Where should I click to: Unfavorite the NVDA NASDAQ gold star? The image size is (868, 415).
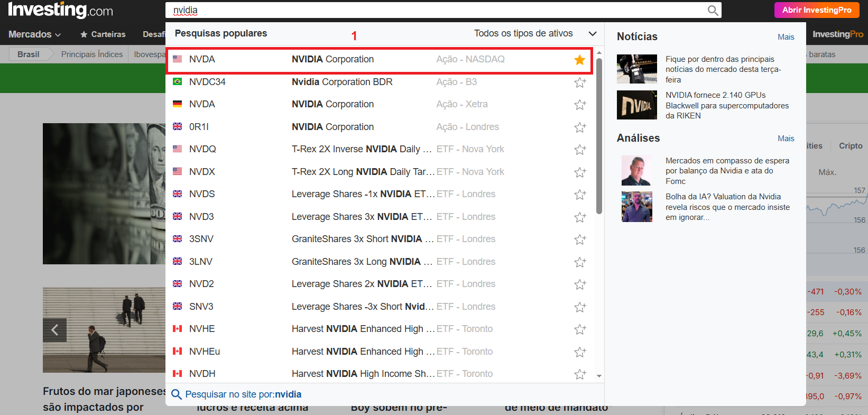click(580, 60)
